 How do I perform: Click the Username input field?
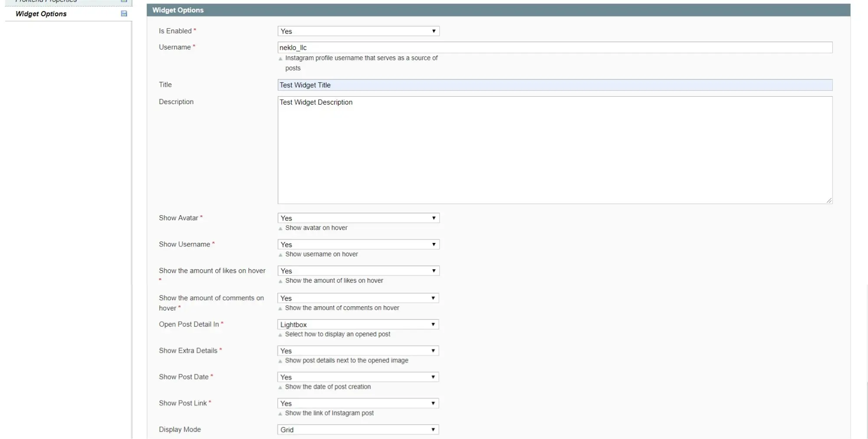click(555, 48)
